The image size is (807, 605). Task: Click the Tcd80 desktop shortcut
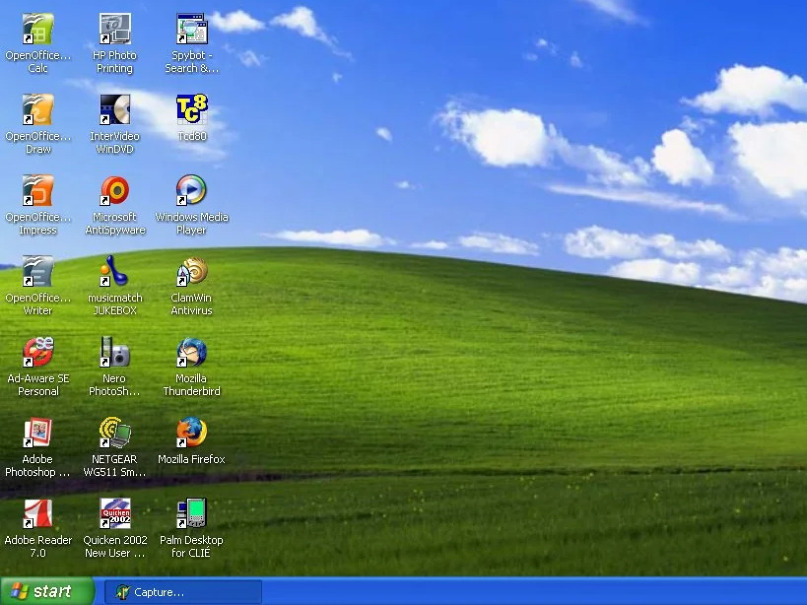coord(191,109)
